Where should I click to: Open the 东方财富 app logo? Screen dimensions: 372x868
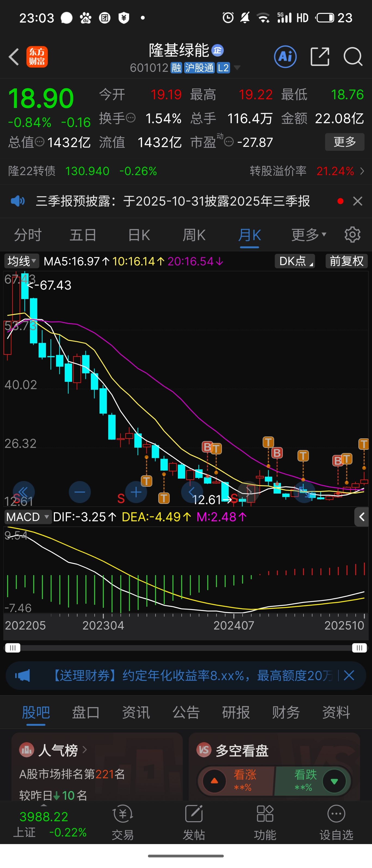pos(37,57)
